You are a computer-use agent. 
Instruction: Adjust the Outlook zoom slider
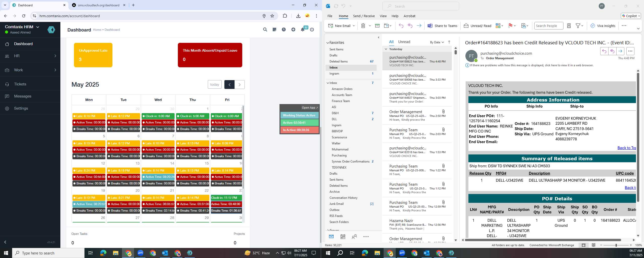616,245
